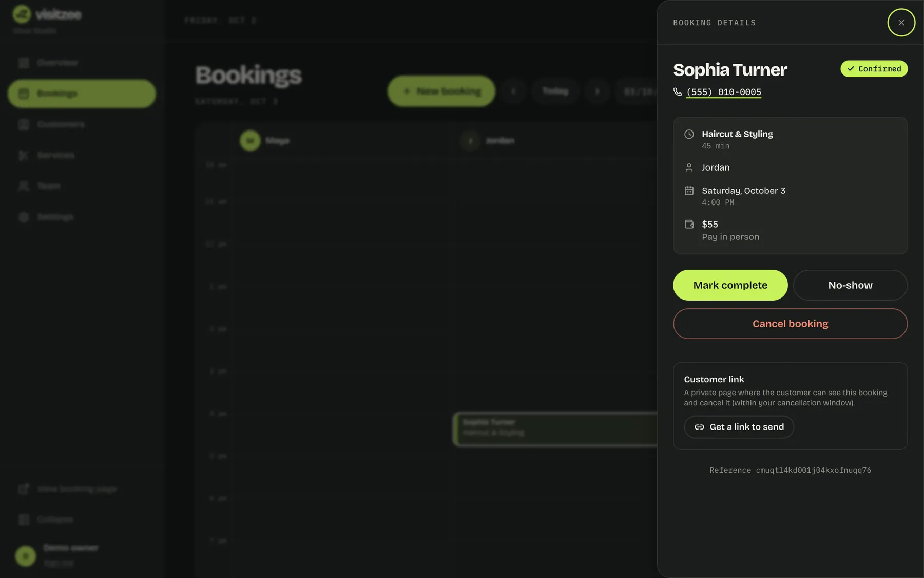The image size is (924, 578).
Task: Open Settings in the sidebar
Action: coord(82,217)
